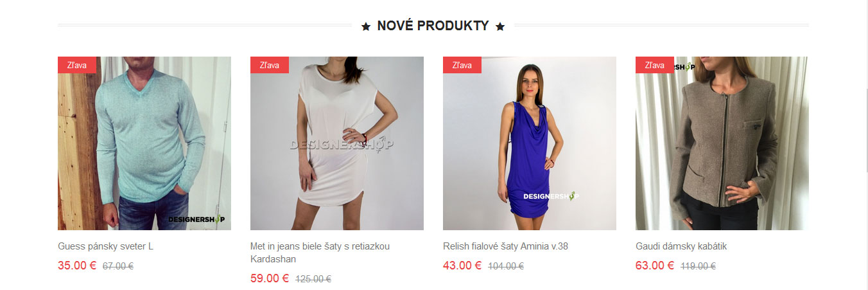Click the Zľava badge on purple dress
Image resolution: width=868 pixels, height=290 pixels.
[462, 65]
